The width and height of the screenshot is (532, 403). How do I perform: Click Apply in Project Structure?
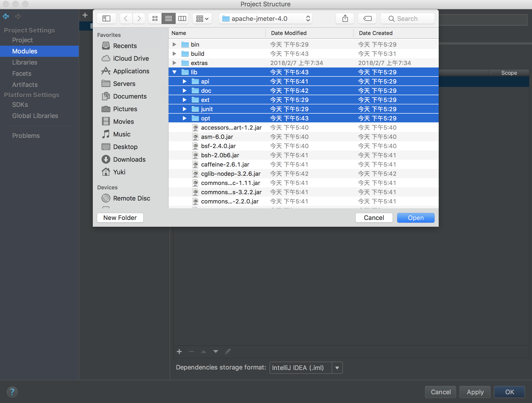click(475, 392)
